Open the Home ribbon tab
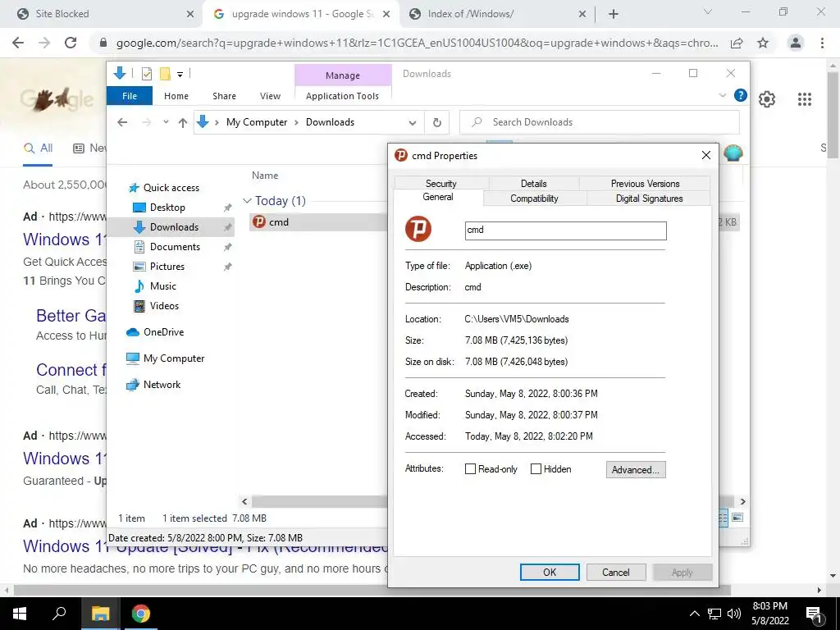This screenshot has height=630, width=840. tap(176, 96)
